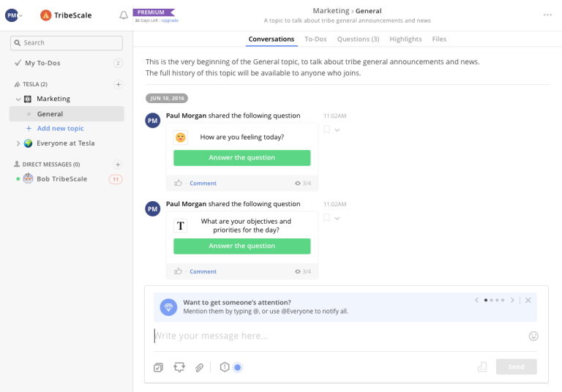Open My To-Dos
The width and height of the screenshot is (562, 392).
click(42, 63)
